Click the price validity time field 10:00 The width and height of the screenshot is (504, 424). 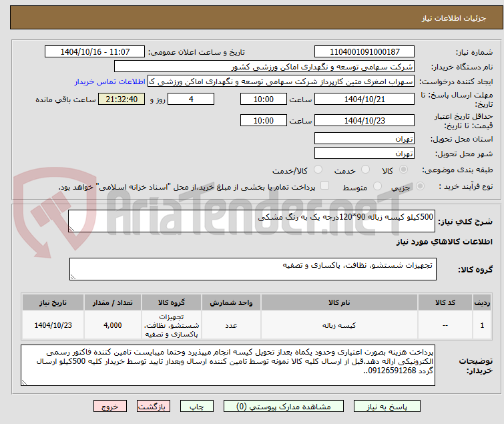click(x=263, y=120)
